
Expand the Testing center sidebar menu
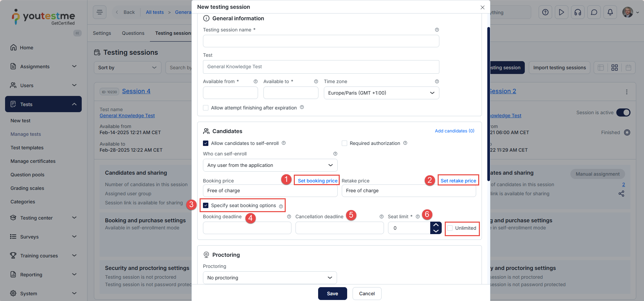point(43,218)
